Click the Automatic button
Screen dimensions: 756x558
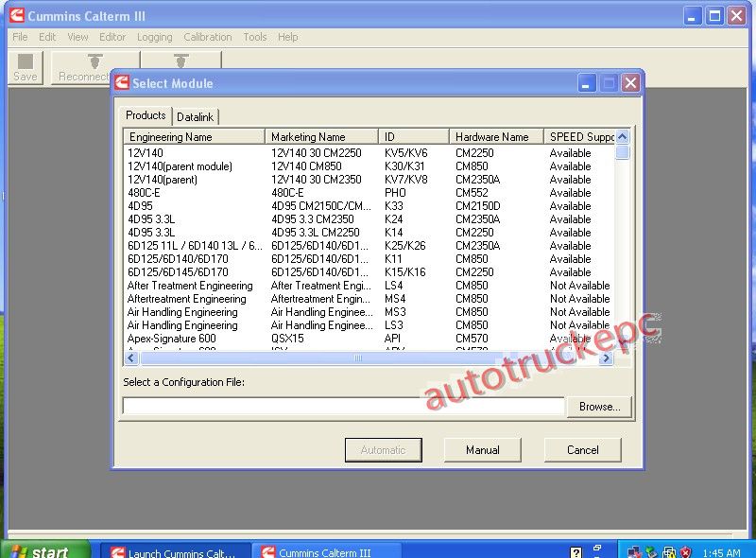click(384, 450)
